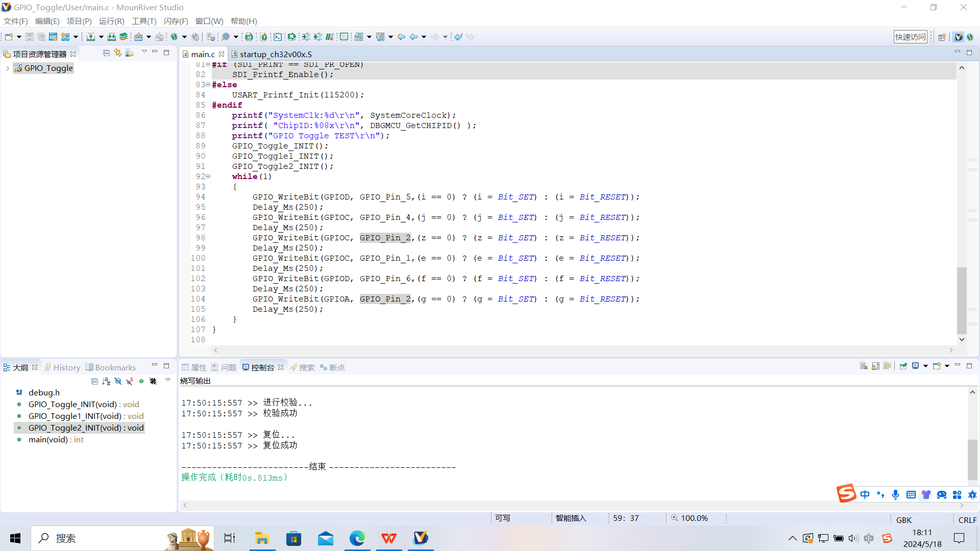Select the MounRiver C/C++ perspective icon
This screenshot has height=551, width=980.
[x=959, y=37]
